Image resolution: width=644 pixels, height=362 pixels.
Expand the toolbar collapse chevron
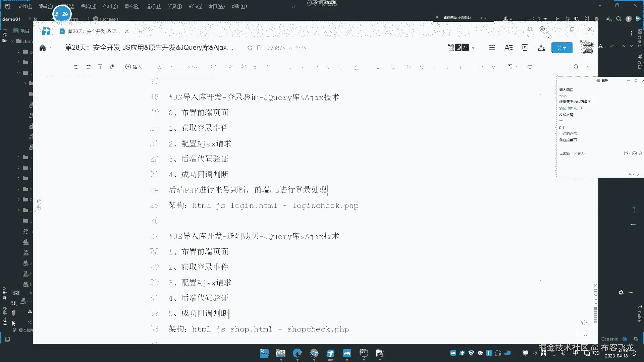tap(588, 67)
